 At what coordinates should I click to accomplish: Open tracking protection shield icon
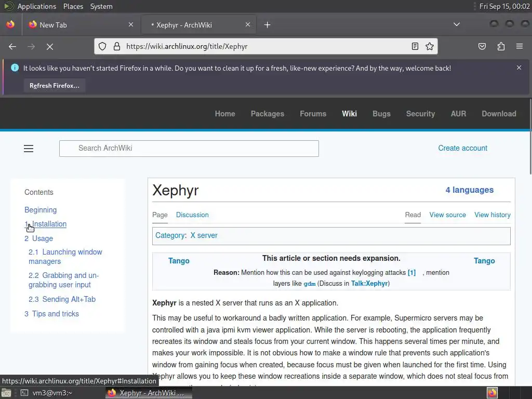102,46
